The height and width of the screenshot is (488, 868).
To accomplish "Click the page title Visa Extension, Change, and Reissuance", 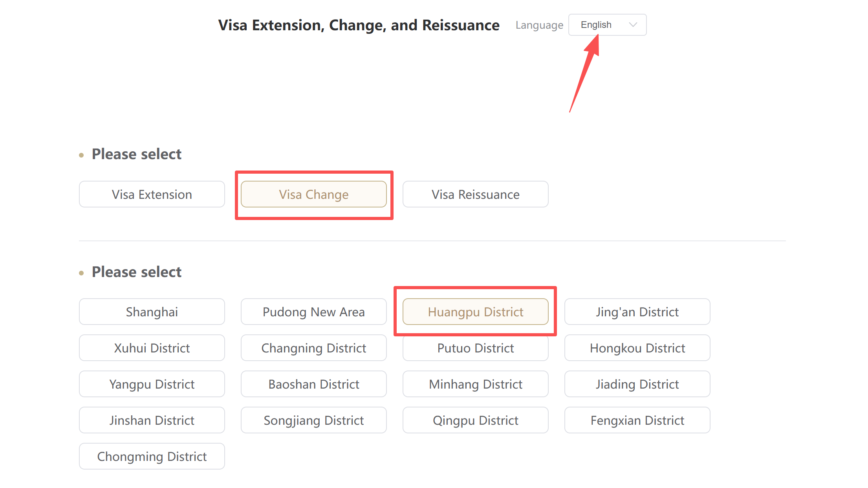I will (x=359, y=25).
